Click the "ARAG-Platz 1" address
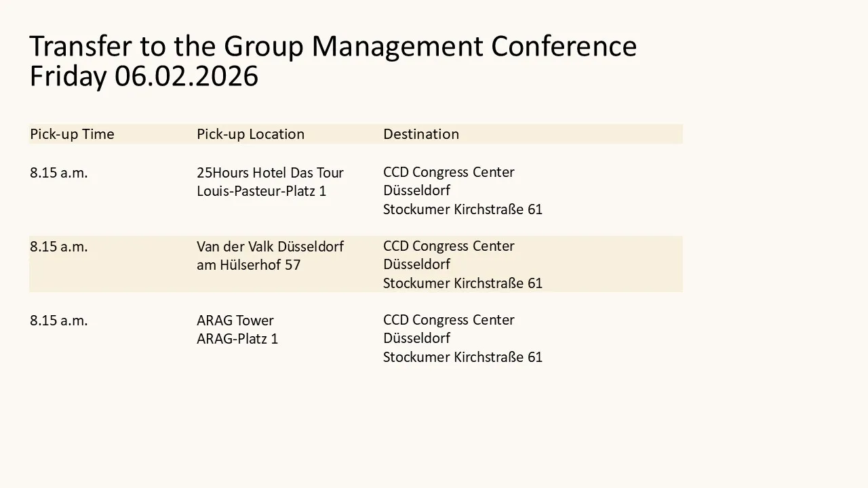The height and width of the screenshot is (488, 868). point(237,339)
